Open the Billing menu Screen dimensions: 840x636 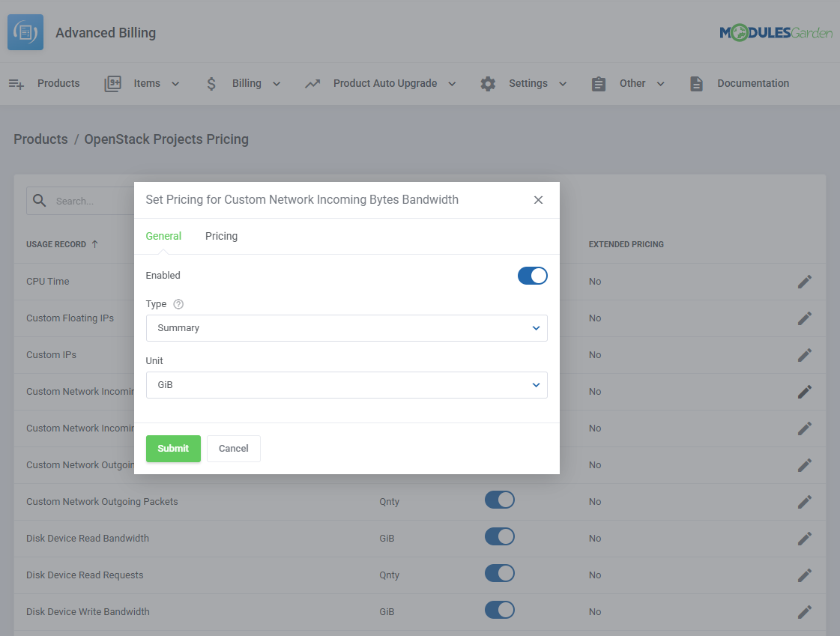[247, 83]
